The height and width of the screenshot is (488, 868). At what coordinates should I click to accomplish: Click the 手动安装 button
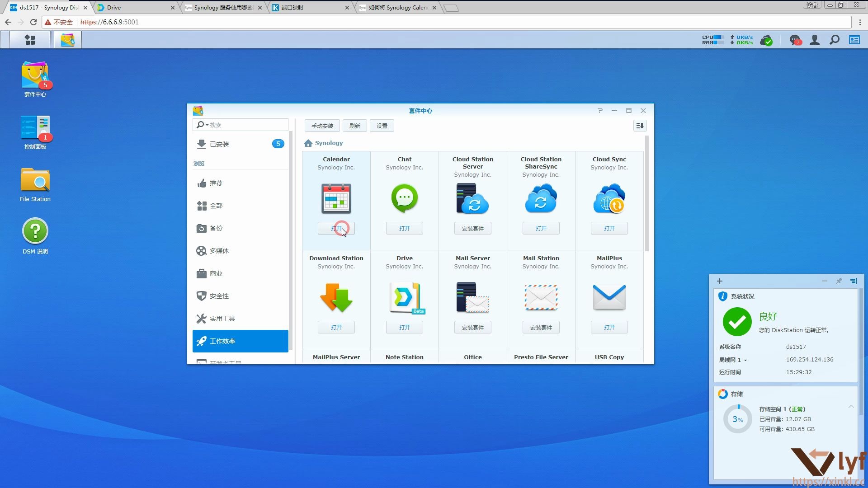point(322,126)
